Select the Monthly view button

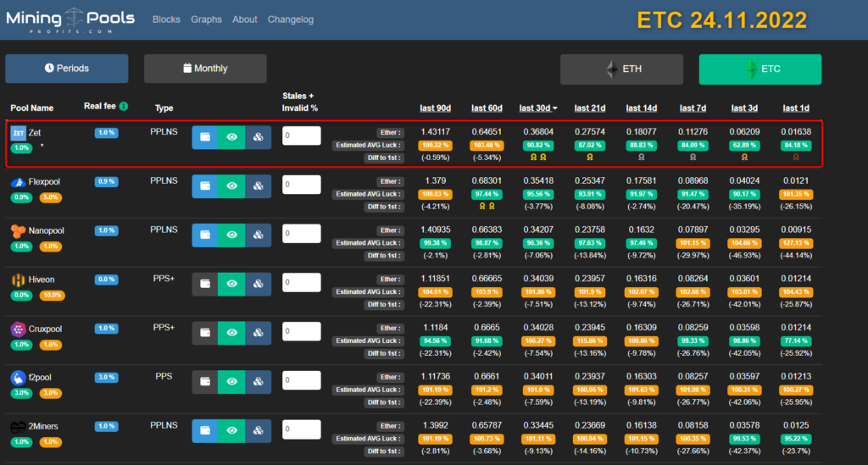(x=205, y=69)
